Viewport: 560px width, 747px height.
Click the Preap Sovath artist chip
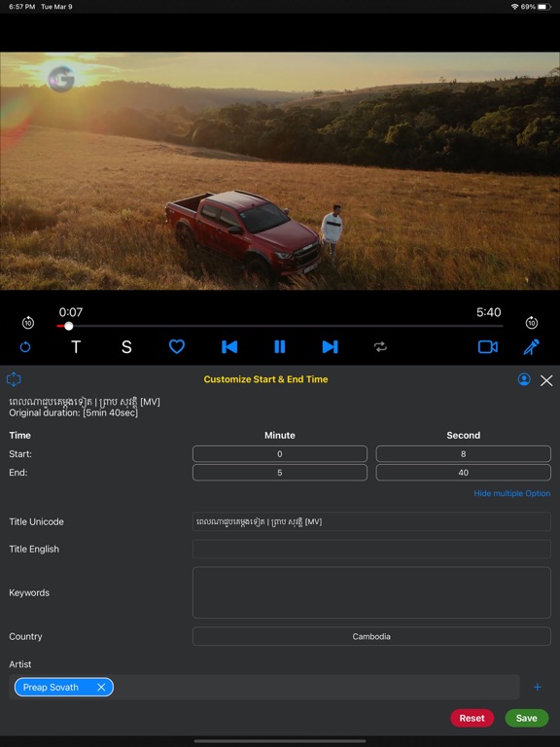pos(64,687)
